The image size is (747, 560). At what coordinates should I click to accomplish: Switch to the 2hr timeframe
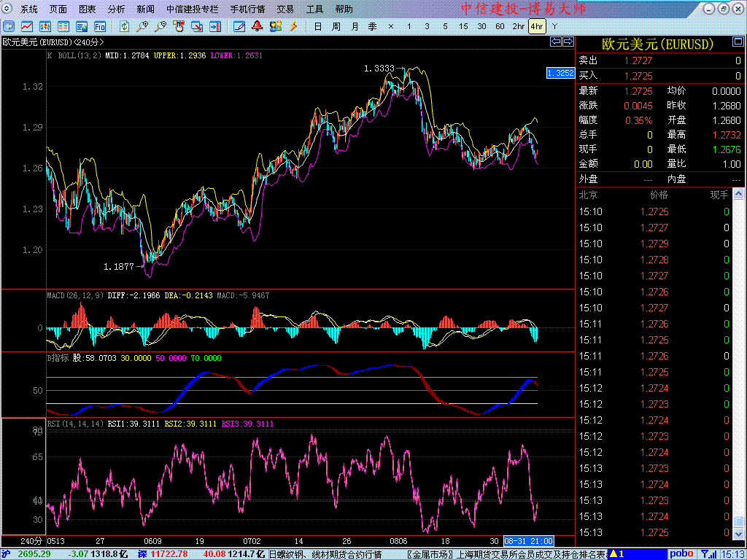click(518, 26)
